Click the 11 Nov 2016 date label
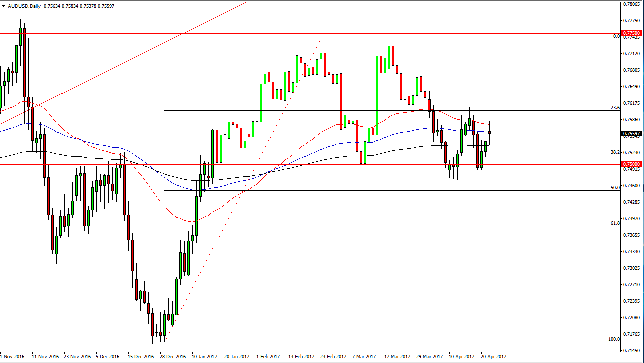 pyautogui.click(x=44, y=356)
